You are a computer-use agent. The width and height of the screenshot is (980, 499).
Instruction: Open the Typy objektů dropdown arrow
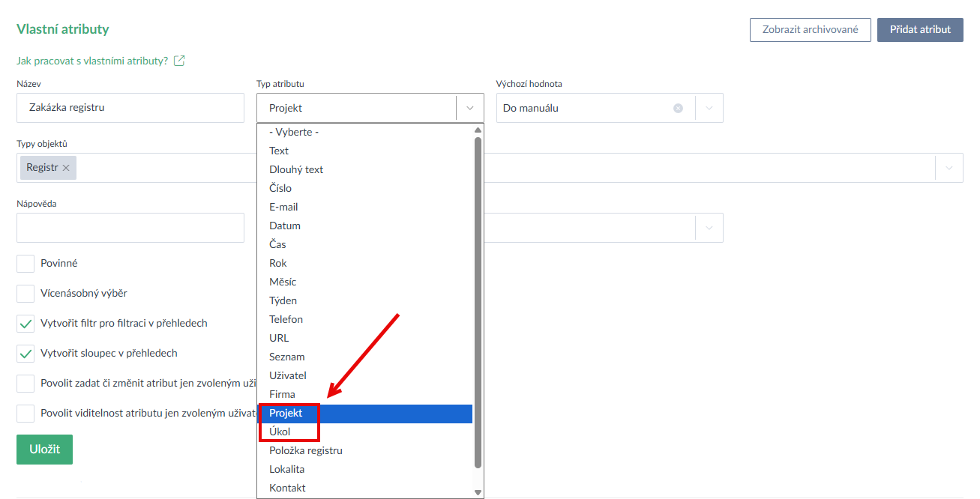point(949,168)
